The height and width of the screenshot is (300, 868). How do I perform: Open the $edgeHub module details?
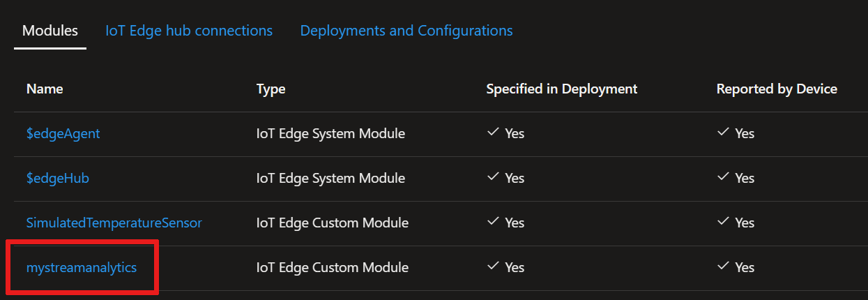tap(58, 178)
